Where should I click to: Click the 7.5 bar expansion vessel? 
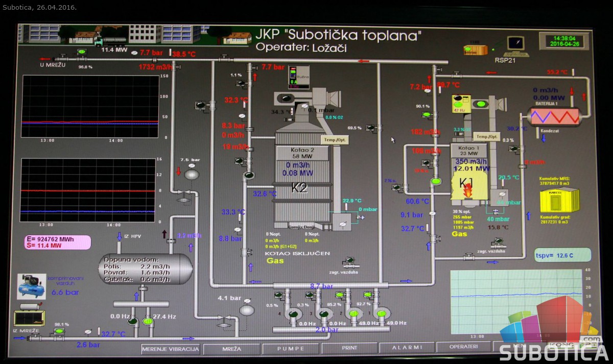(192, 174)
